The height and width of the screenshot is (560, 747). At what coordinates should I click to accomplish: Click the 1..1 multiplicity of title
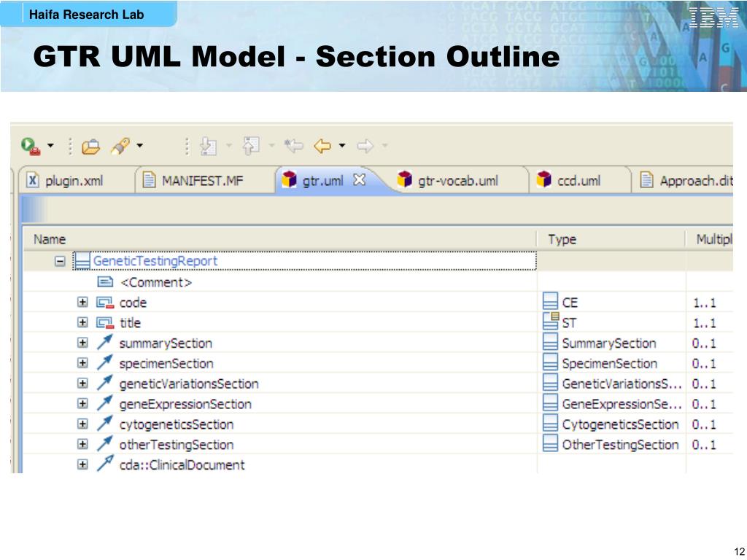[x=704, y=323]
